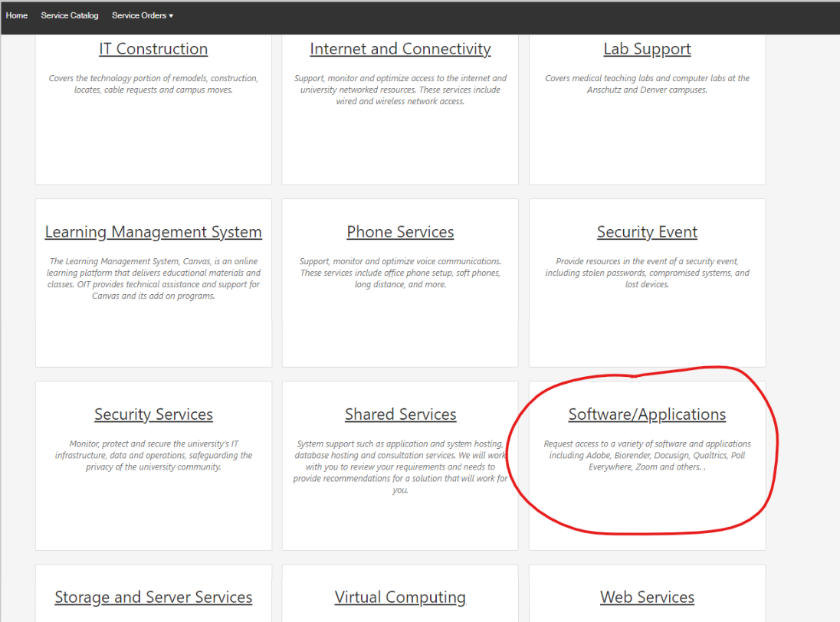Open the Virtual Computing category
This screenshot has height=622, width=840.
pos(400,597)
